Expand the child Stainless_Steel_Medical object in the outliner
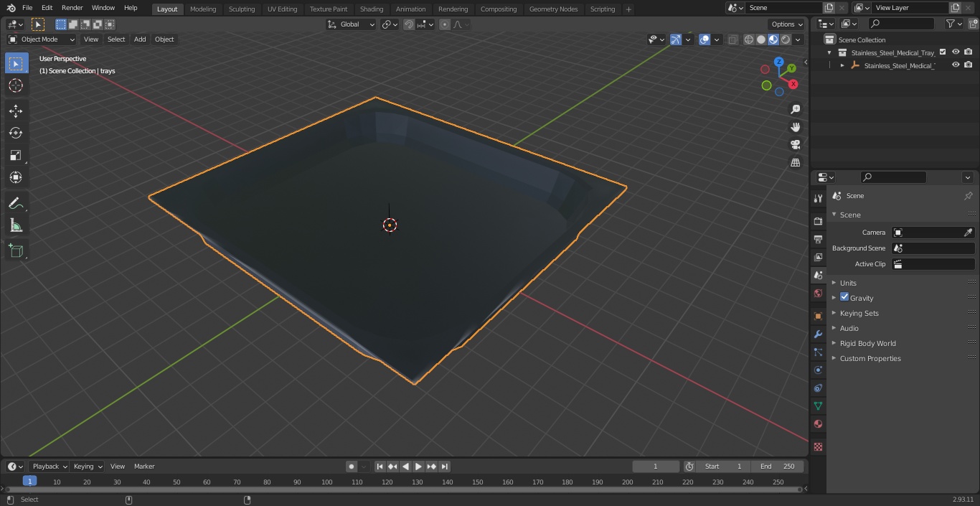The height and width of the screenshot is (506, 980). pos(842,65)
